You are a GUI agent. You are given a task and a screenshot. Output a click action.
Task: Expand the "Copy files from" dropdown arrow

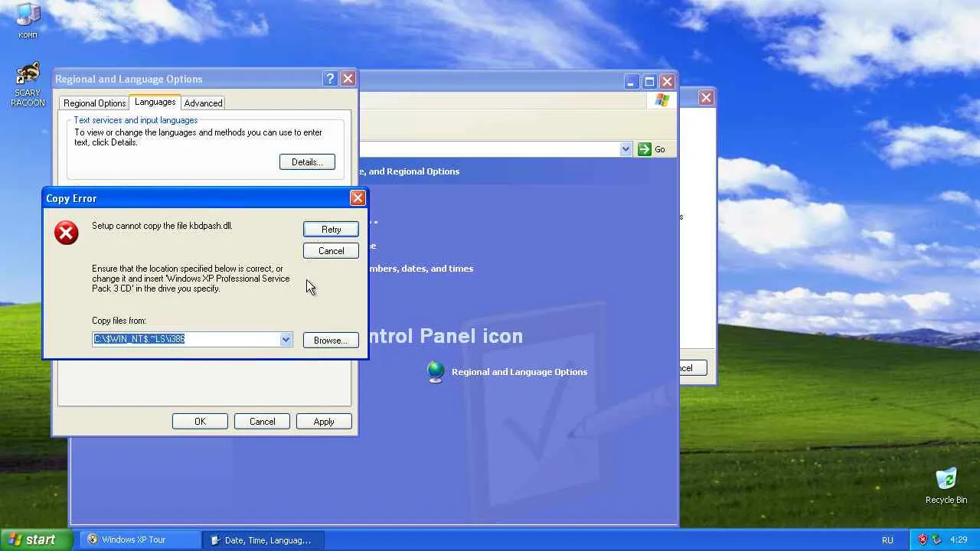[286, 339]
